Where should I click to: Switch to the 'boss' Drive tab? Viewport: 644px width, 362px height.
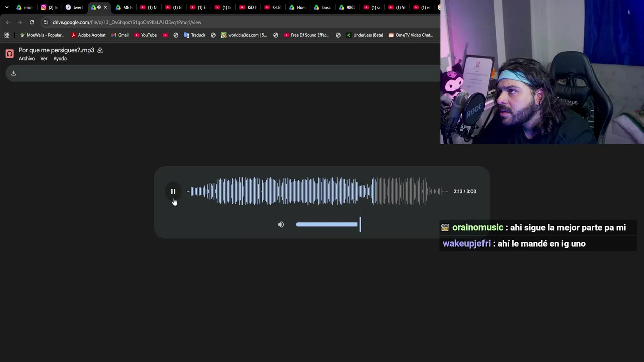point(321,7)
